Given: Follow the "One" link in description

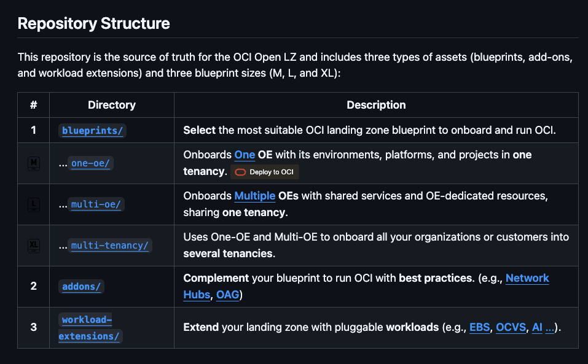Looking at the screenshot, I should [x=245, y=155].
